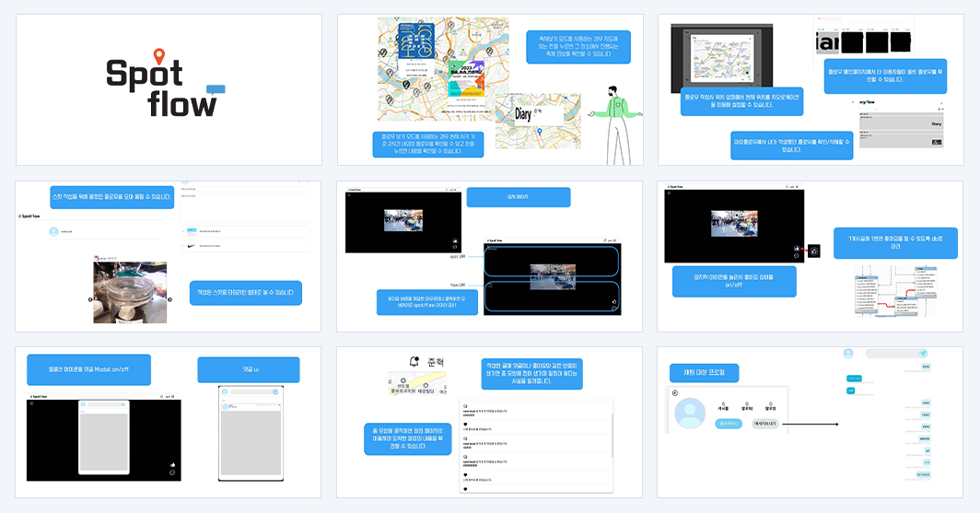This screenshot has width=980, height=513.
Task: Select the blue location pin on Diary map
Action: (540, 132)
